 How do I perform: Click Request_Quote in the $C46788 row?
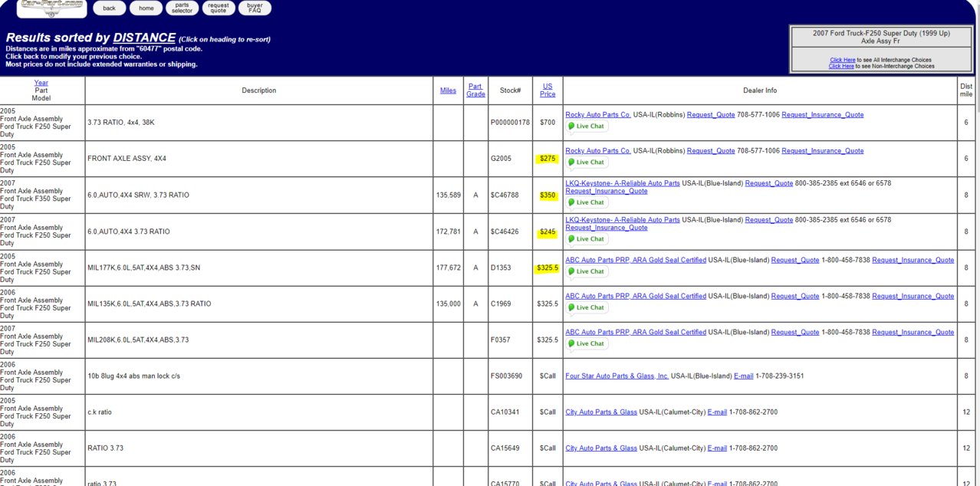769,183
